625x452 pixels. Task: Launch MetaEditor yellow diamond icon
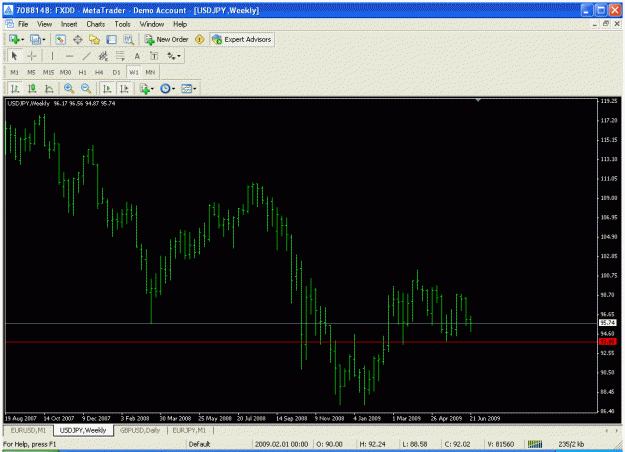(199, 39)
